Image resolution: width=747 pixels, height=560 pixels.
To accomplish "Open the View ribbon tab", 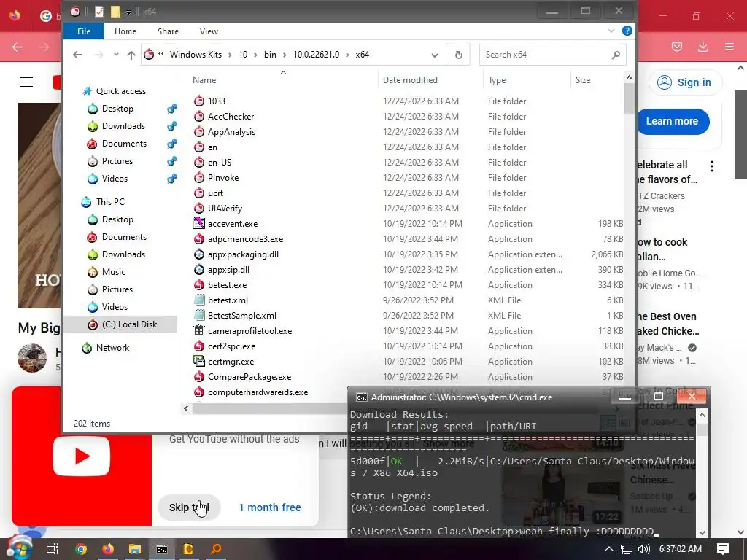I will [209, 31].
